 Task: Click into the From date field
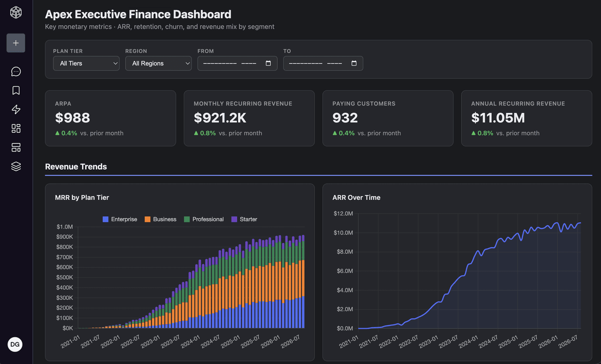(237, 63)
